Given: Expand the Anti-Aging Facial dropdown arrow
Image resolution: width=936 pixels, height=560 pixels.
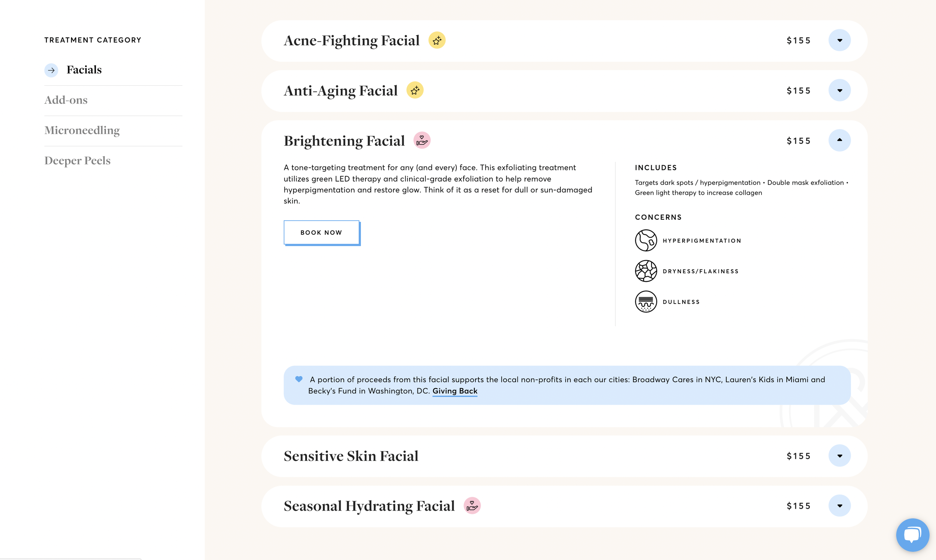Looking at the screenshot, I should pos(839,91).
